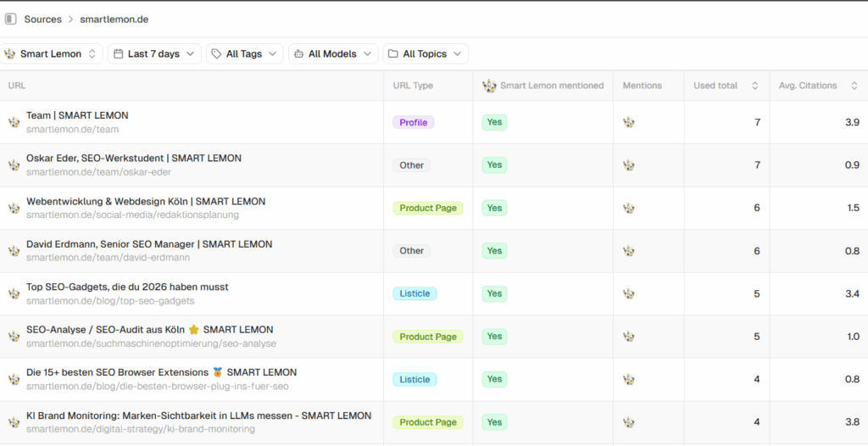
Task: Click the Used total column header label
Action: (715, 86)
